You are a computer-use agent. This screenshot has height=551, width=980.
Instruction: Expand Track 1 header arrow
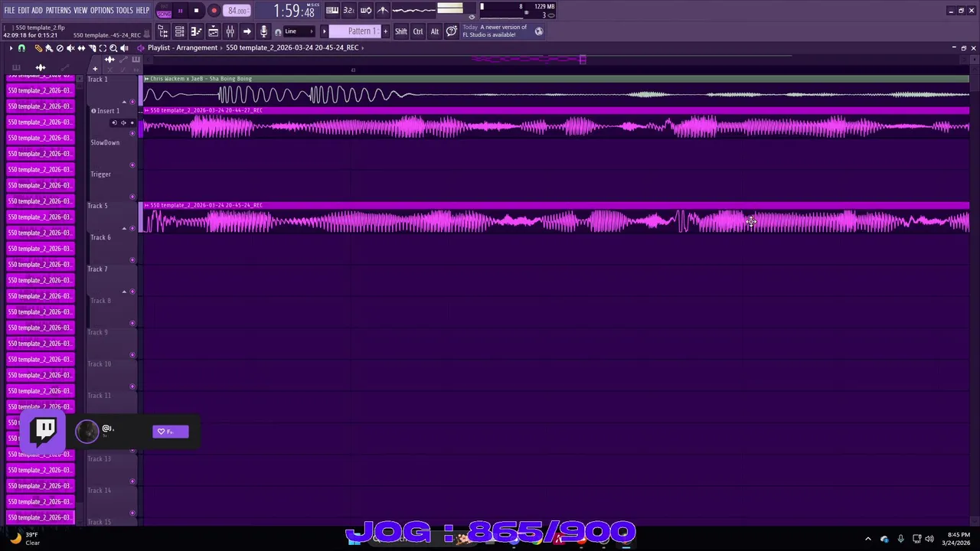click(x=124, y=102)
